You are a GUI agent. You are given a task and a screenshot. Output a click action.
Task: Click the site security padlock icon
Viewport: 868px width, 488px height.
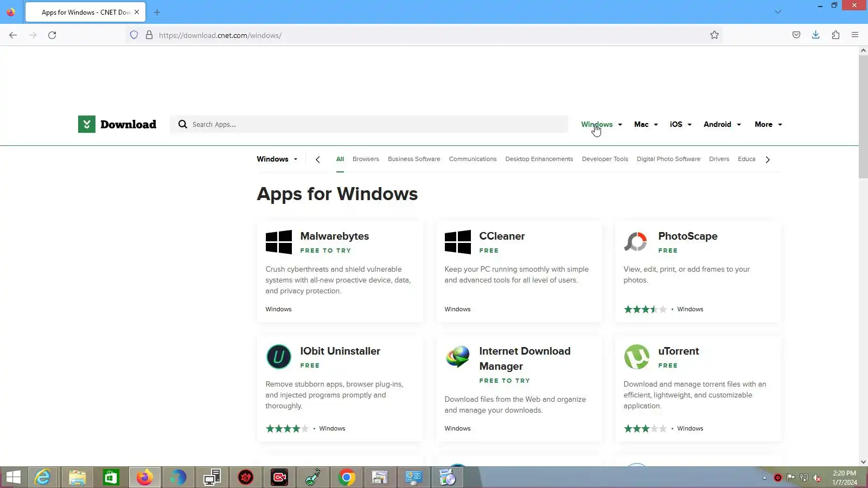pyautogui.click(x=149, y=35)
